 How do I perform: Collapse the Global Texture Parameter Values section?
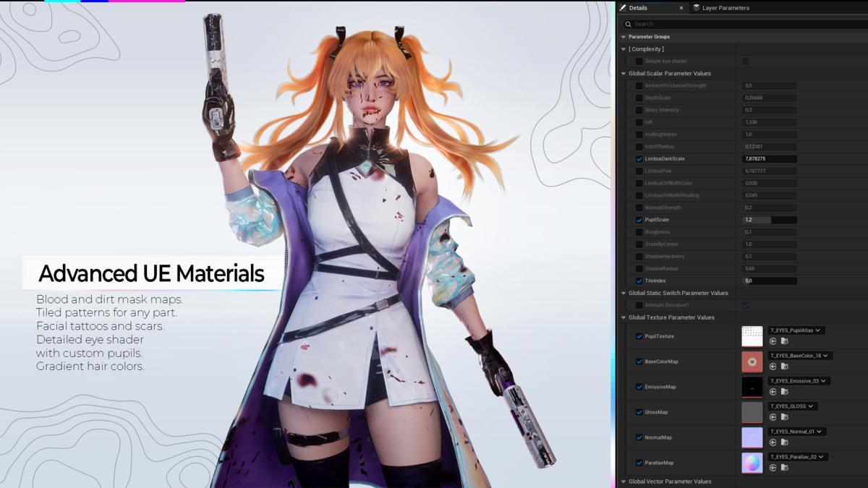tap(623, 317)
